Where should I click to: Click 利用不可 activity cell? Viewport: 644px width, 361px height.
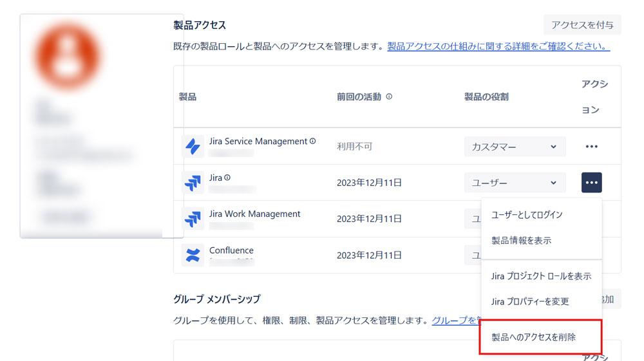tap(354, 147)
